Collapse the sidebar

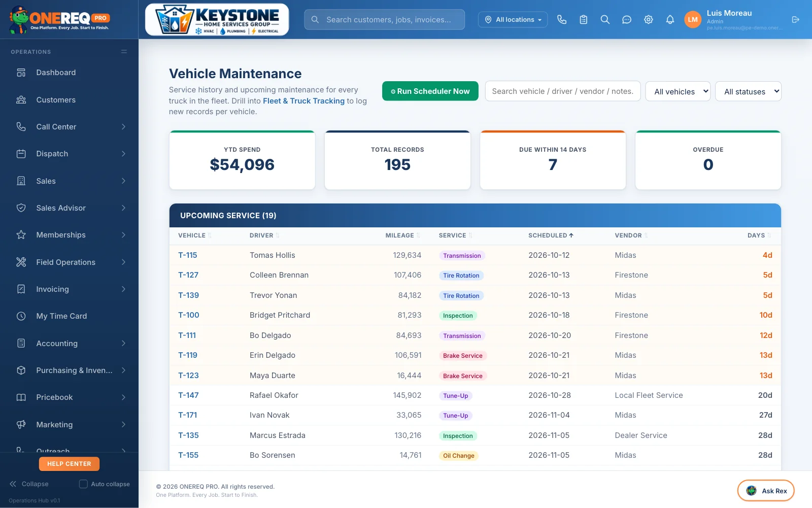click(x=29, y=484)
